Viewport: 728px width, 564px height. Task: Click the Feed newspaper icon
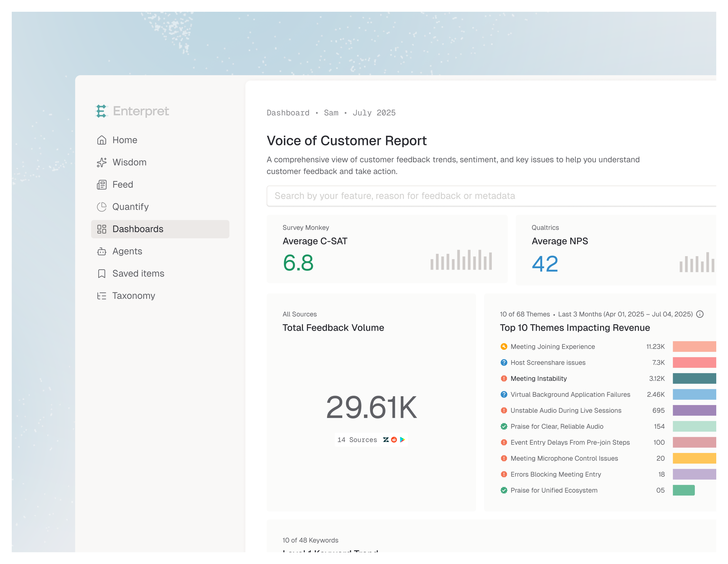102,185
